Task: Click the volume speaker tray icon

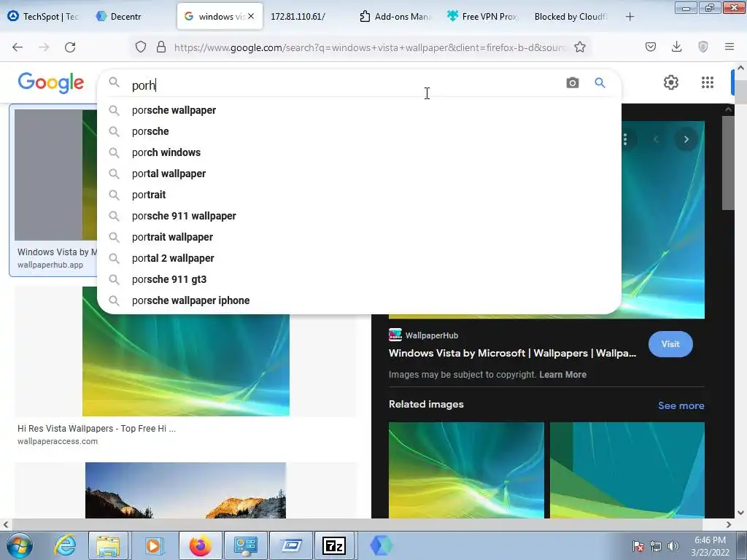Action: point(673,546)
